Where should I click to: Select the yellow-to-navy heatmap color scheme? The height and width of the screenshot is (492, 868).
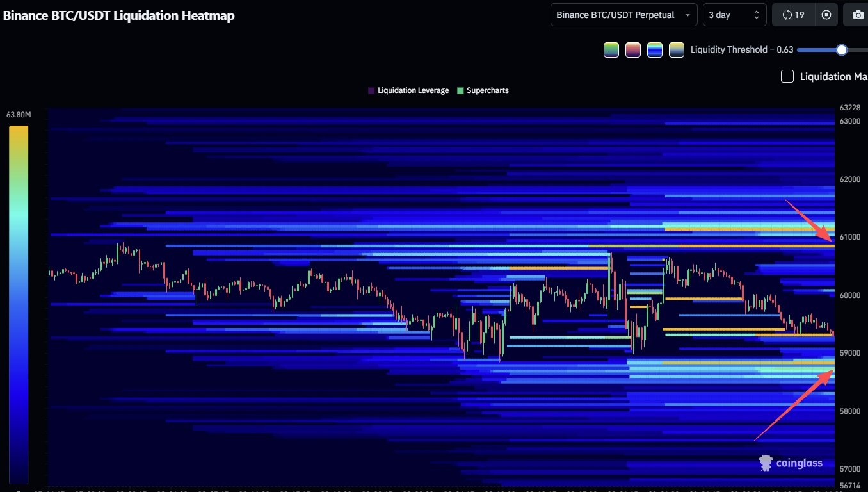point(677,50)
